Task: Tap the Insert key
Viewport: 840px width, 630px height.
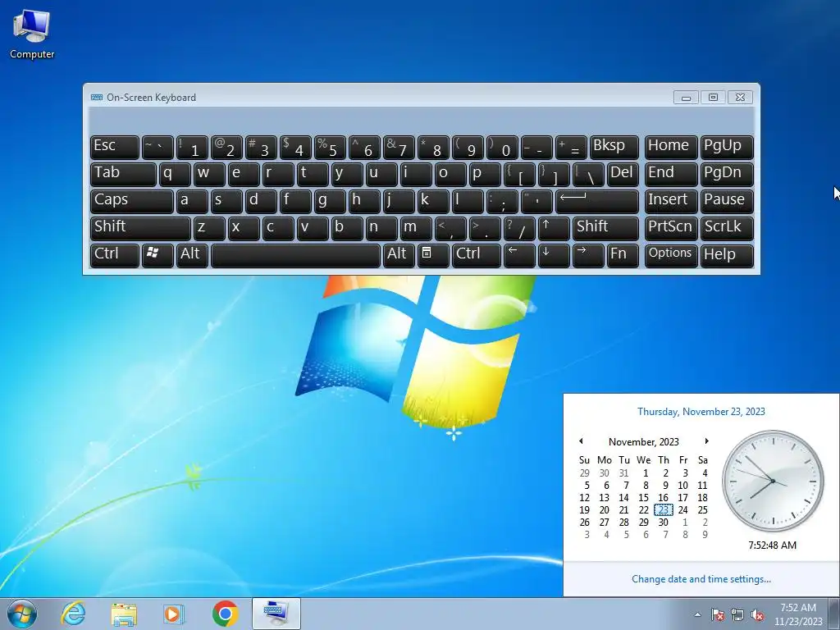Action: click(x=671, y=201)
